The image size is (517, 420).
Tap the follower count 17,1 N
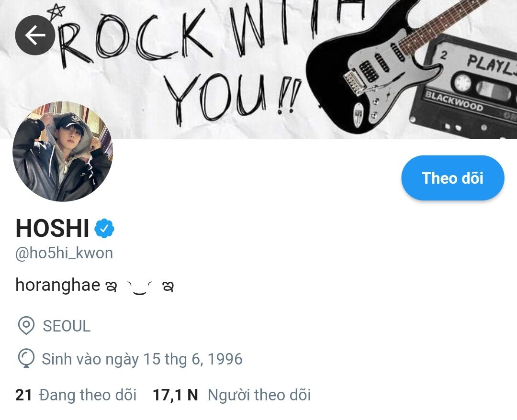point(175,395)
